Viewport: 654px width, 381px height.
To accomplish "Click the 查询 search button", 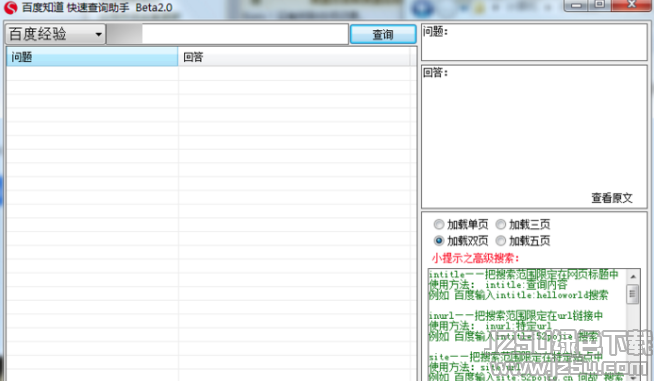I will [x=383, y=34].
